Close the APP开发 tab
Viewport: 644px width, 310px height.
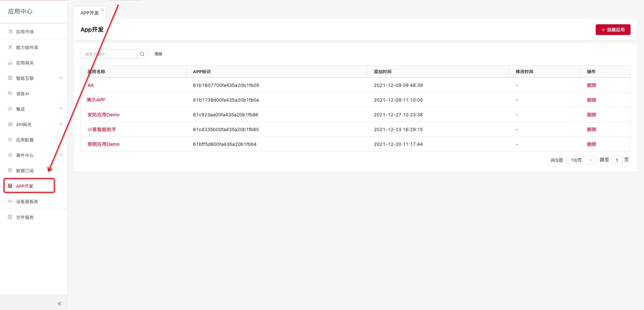pyautogui.click(x=102, y=10)
